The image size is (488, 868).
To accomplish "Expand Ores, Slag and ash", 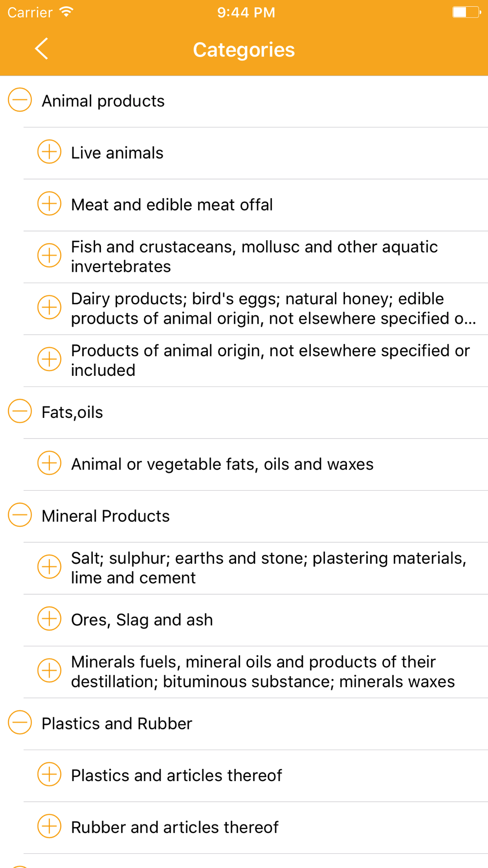I will tap(49, 619).
